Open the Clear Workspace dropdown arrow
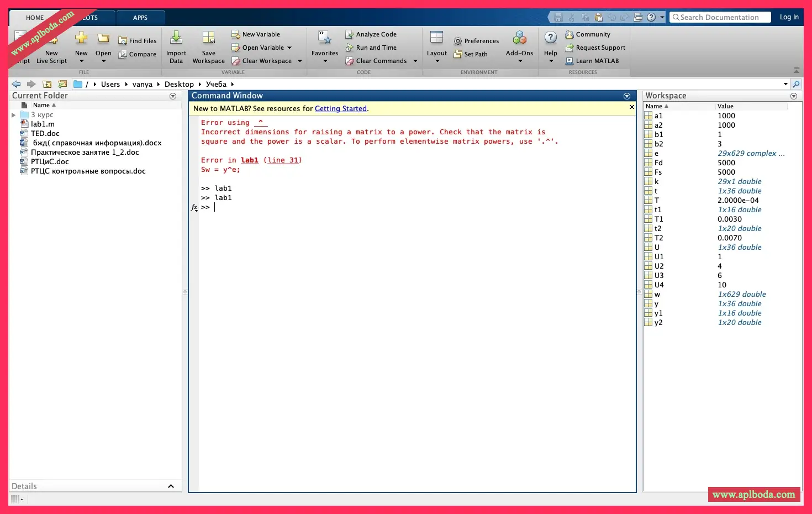 (300, 61)
